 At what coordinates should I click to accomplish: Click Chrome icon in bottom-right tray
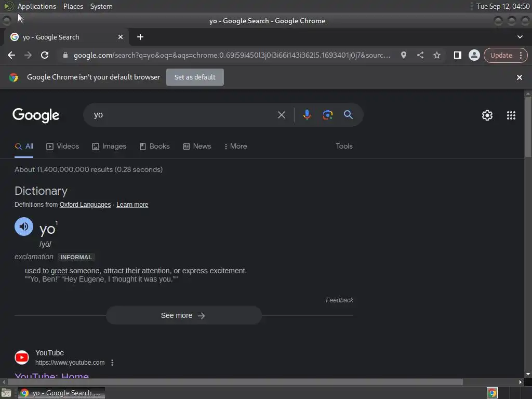[x=492, y=393]
